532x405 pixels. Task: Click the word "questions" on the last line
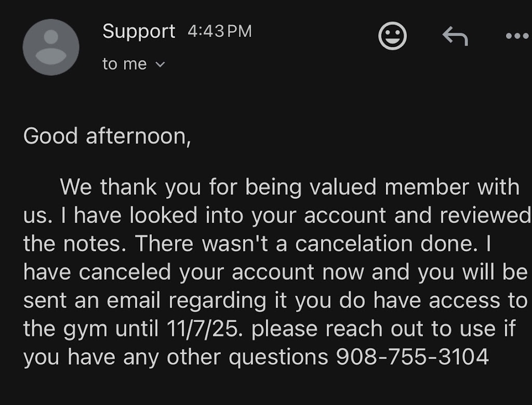(x=278, y=357)
